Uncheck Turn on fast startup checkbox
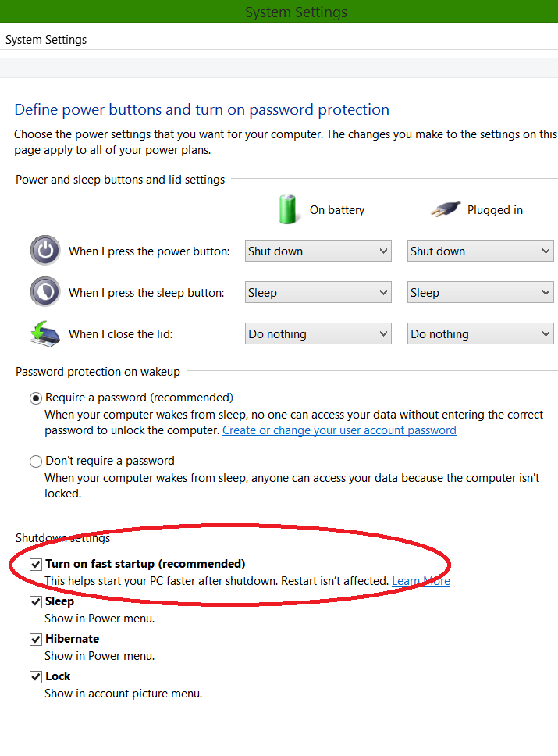558x756 pixels. (x=36, y=564)
